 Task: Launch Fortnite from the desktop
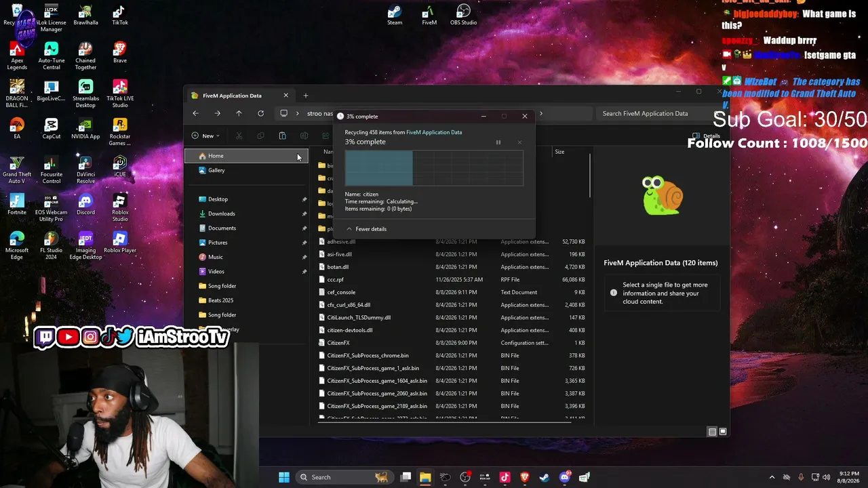pos(17,205)
